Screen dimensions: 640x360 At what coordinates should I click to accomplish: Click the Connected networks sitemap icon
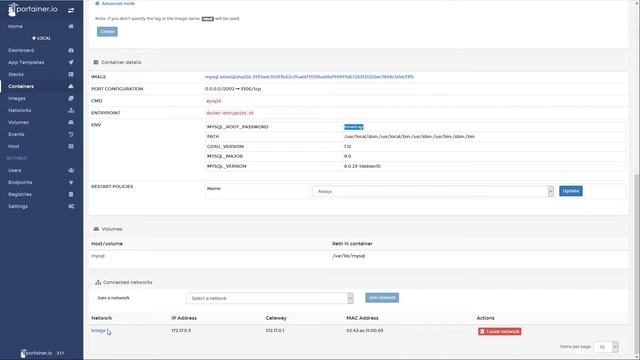coord(98,282)
